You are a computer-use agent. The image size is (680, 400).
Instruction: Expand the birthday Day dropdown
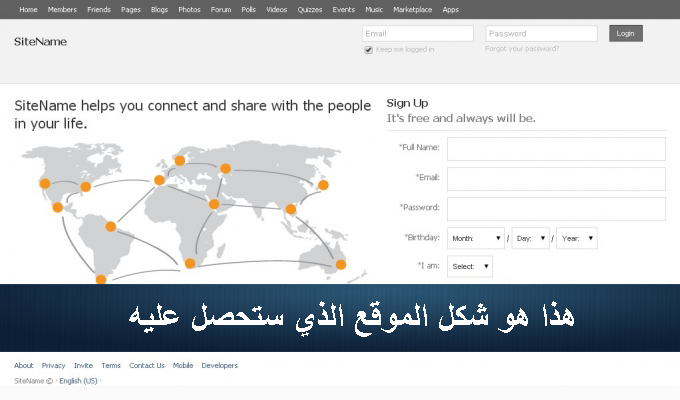(530, 238)
